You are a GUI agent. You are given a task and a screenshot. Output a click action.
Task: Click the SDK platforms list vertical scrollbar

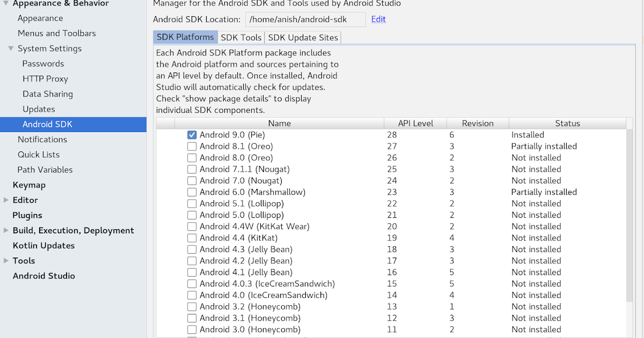point(630,215)
